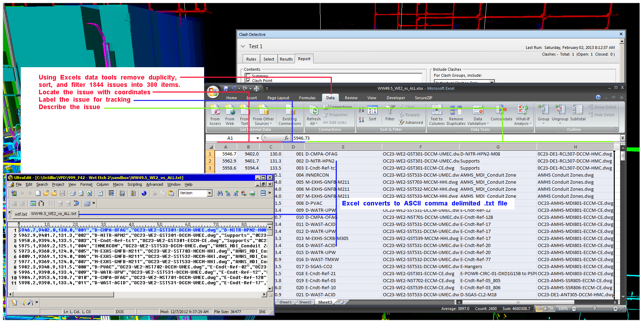The width and height of the screenshot is (644, 323).
Task: Click the Excel zoom slider handle
Action: pos(594,309)
